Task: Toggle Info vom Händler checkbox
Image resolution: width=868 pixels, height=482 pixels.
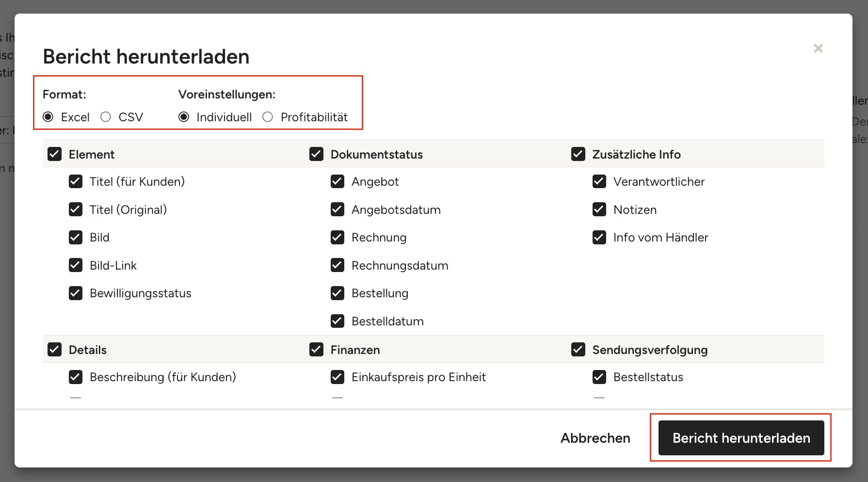Action: tap(599, 238)
